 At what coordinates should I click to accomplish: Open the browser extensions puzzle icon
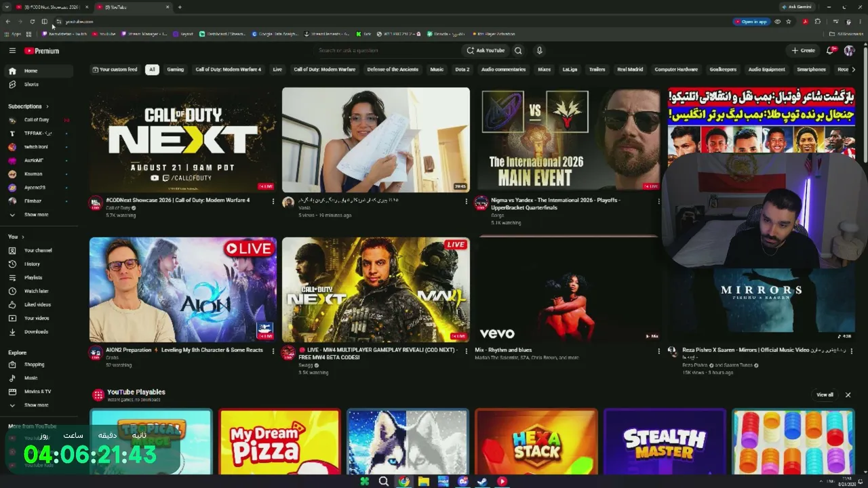(817, 22)
